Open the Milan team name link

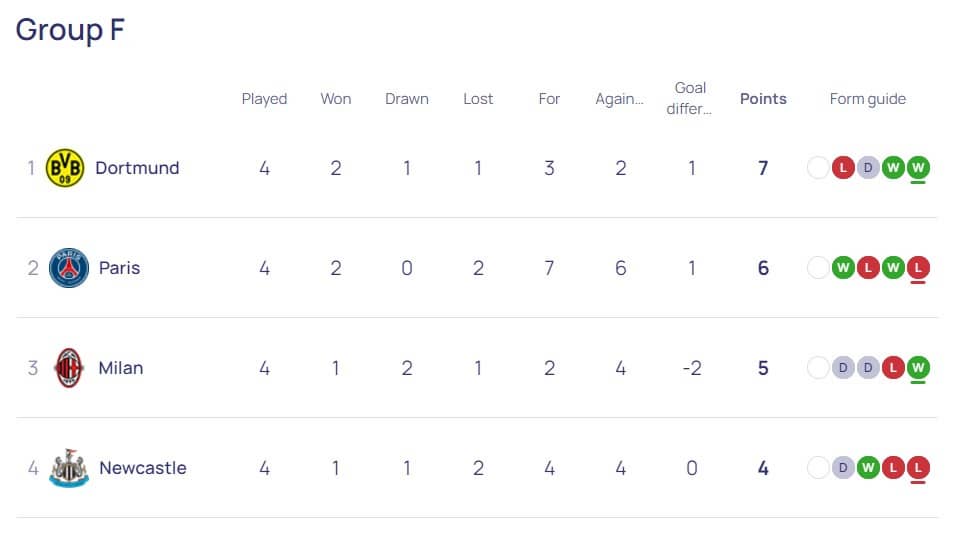pyautogui.click(x=120, y=368)
